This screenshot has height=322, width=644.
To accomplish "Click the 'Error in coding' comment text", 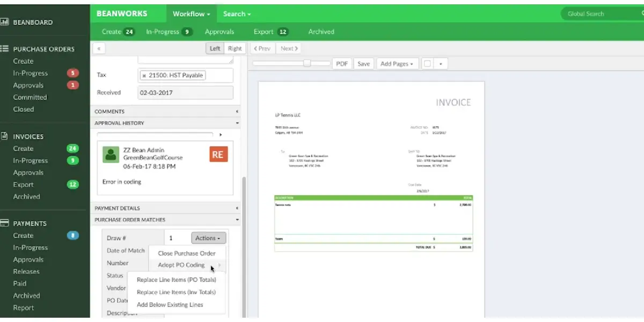I will tap(122, 182).
